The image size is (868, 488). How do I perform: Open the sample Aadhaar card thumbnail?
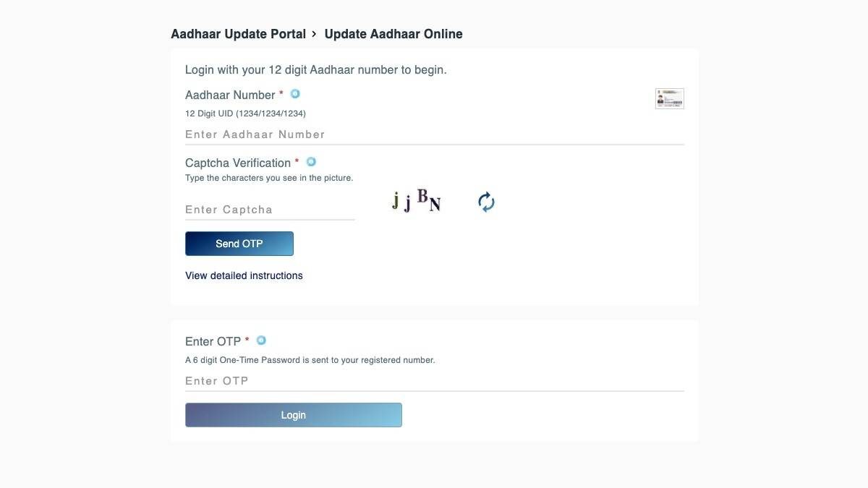[x=669, y=98]
